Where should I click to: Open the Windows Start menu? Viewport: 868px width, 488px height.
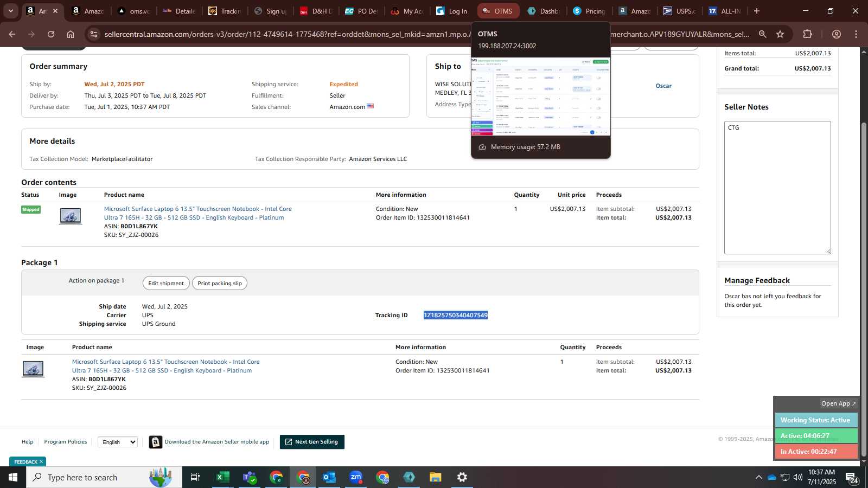click(x=13, y=477)
